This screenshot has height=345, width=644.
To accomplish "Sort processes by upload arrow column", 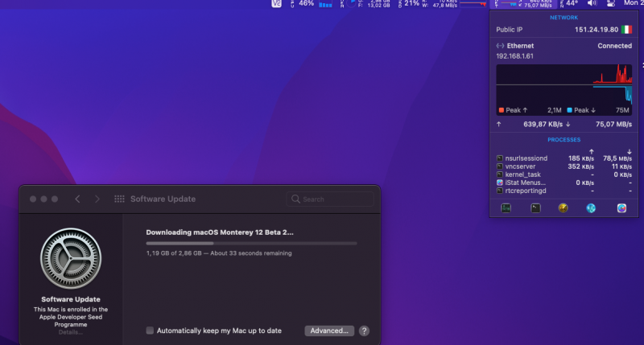I will point(592,151).
